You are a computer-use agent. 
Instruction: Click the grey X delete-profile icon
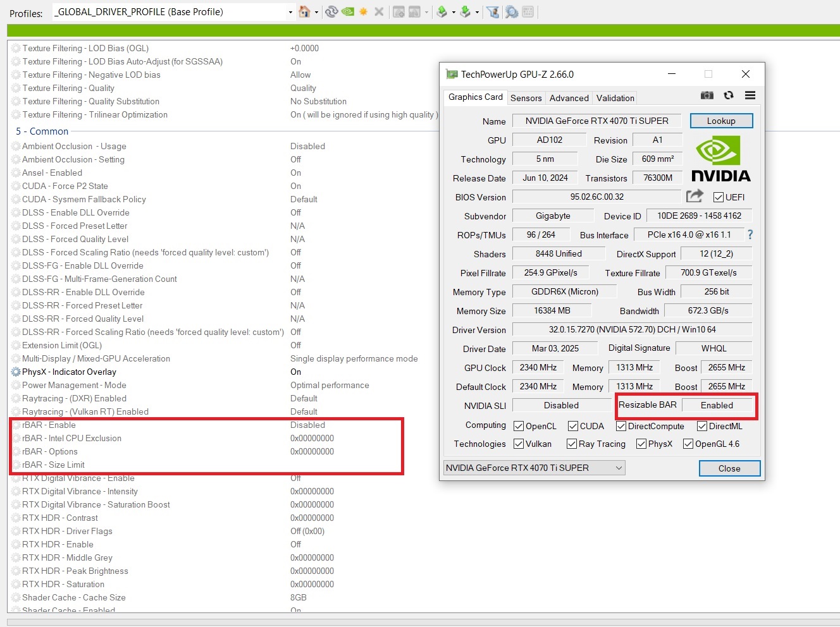coord(379,11)
